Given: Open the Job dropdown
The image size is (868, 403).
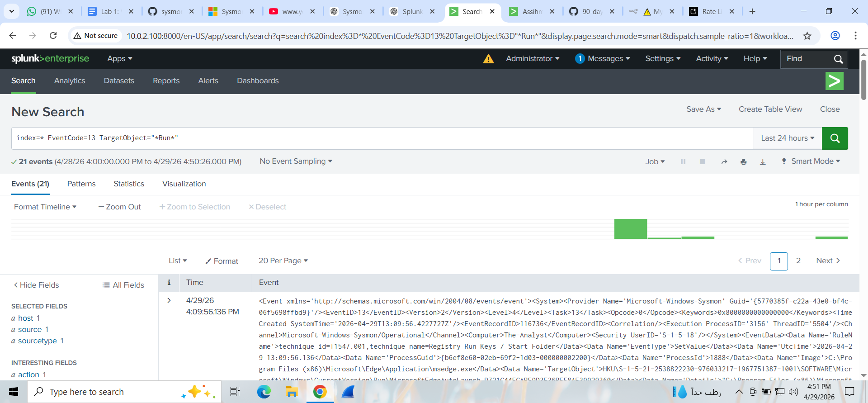Looking at the screenshot, I should pyautogui.click(x=655, y=161).
